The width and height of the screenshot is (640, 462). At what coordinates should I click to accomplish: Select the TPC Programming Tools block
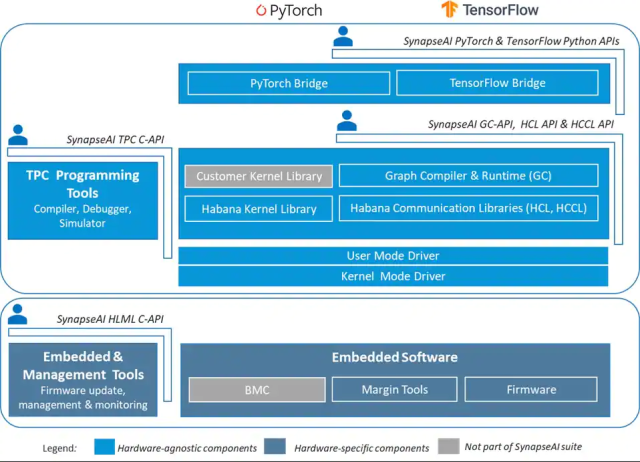[x=83, y=200]
